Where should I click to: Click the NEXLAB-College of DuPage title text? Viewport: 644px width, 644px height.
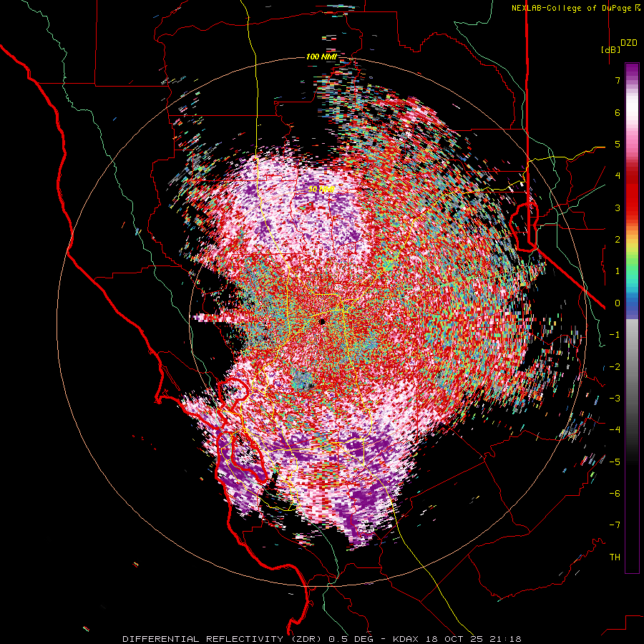(x=572, y=8)
